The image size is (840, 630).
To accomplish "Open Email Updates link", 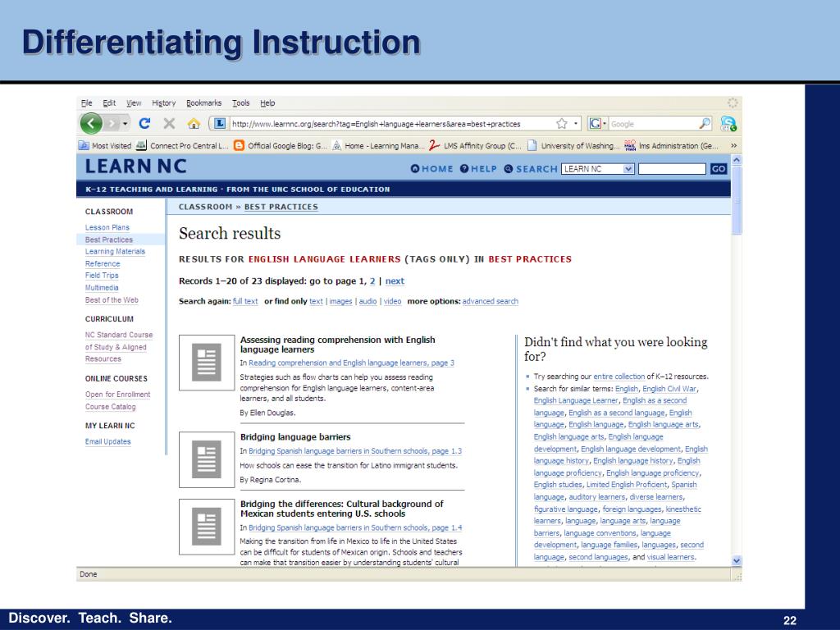I will click(x=107, y=441).
